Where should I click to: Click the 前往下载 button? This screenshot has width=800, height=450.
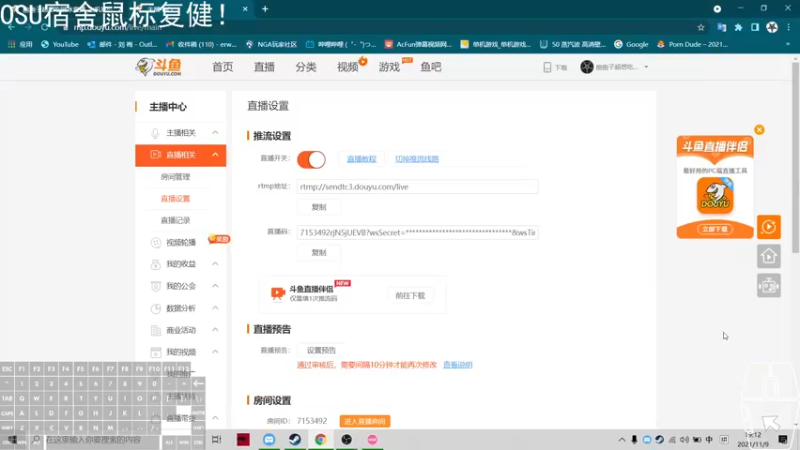click(x=410, y=295)
